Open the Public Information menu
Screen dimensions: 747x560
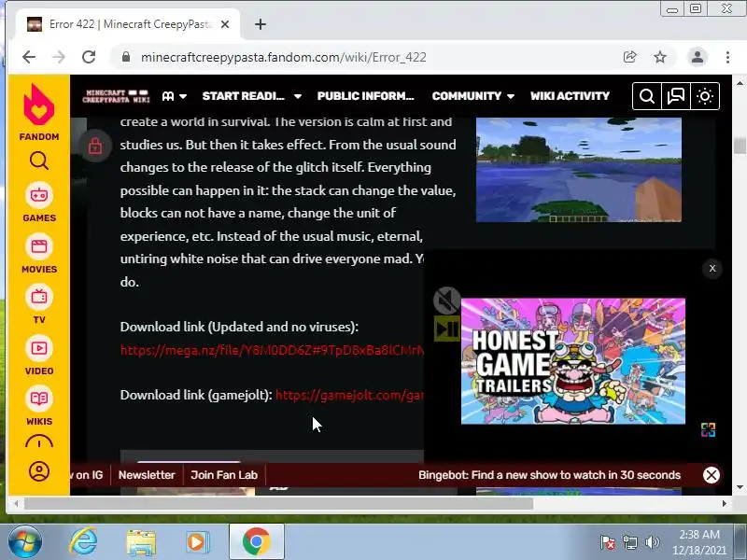point(365,96)
